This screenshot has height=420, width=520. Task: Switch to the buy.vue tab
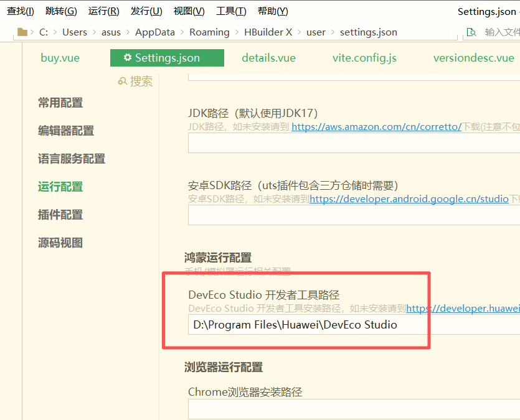pyautogui.click(x=60, y=58)
